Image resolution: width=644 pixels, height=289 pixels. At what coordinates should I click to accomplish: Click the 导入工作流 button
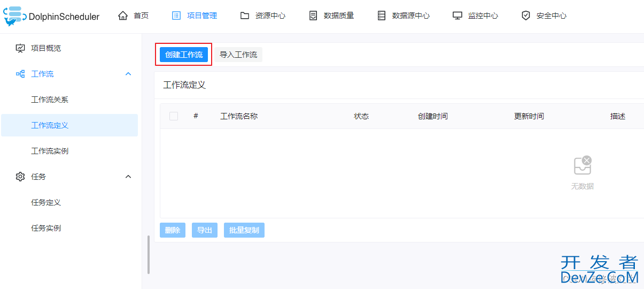click(238, 55)
